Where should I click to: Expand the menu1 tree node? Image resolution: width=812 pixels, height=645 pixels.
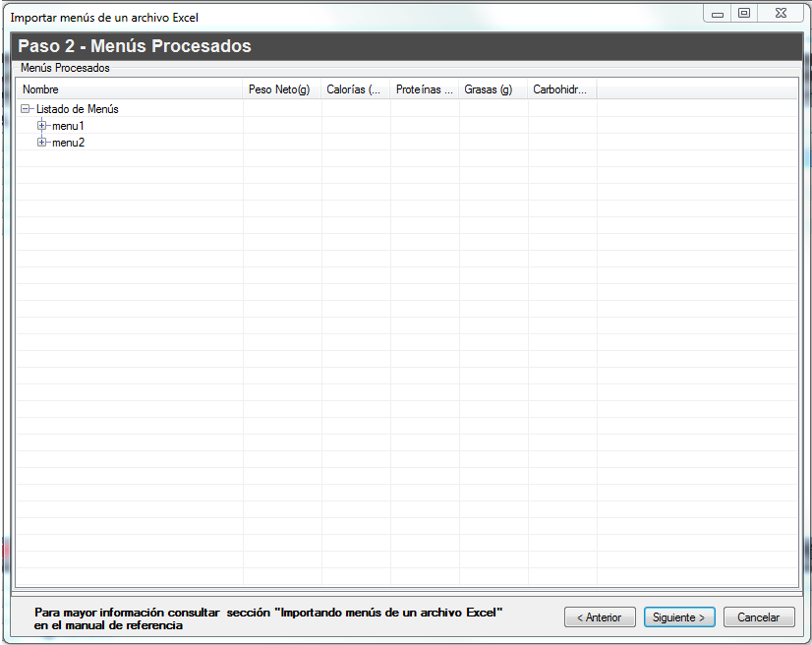point(41,126)
